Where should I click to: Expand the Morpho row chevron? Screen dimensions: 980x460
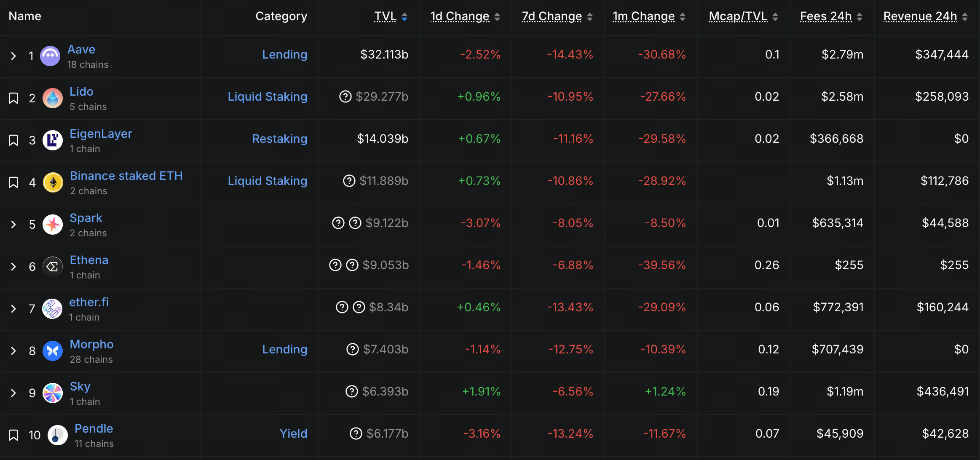tap(13, 350)
